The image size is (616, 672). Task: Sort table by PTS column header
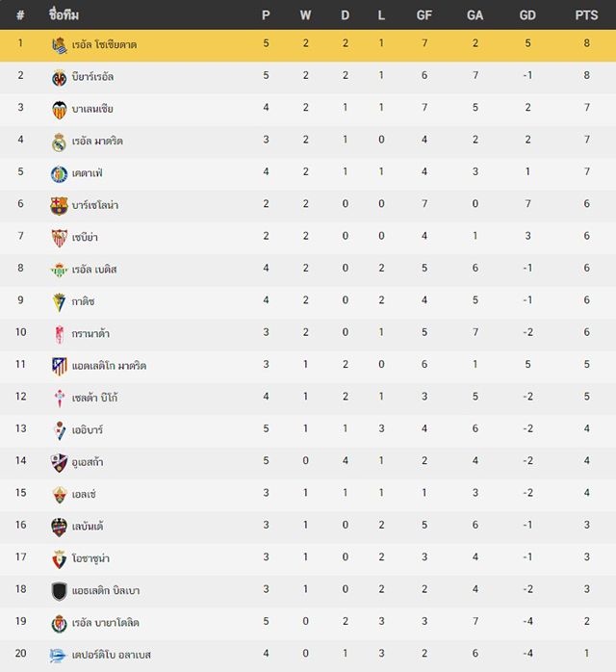coord(586,15)
